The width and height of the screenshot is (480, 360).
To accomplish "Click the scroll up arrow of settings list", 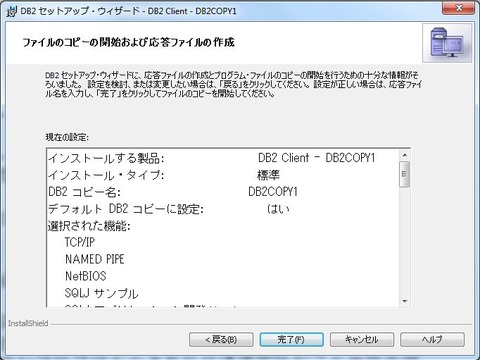I will coord(405,155).
